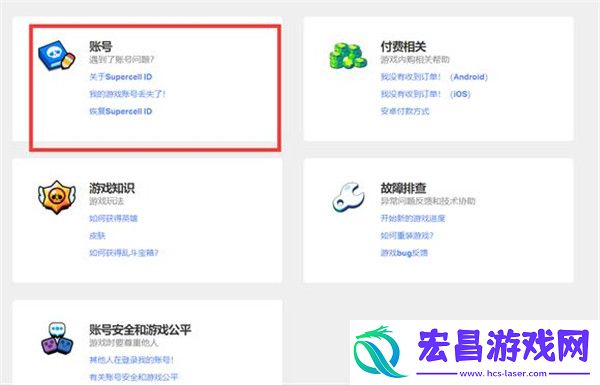Click the golden star badge icon
600x385 pixels.
[57, 197]
